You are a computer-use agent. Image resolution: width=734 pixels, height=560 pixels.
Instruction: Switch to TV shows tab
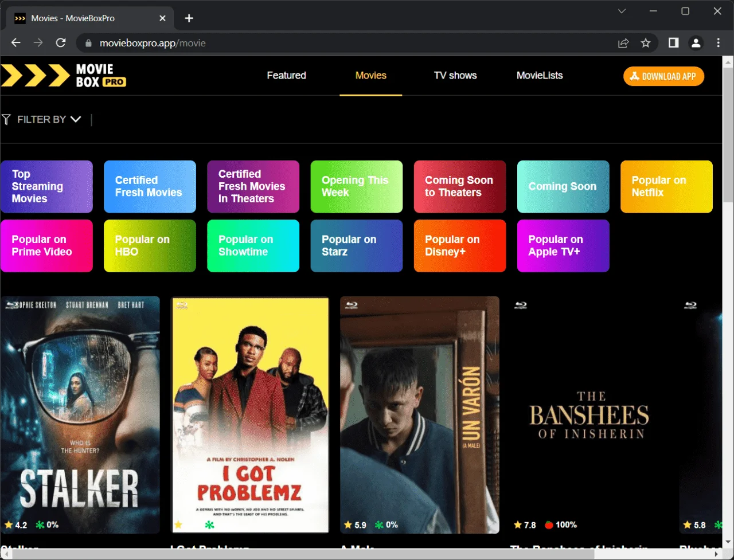tap(455, 75)
